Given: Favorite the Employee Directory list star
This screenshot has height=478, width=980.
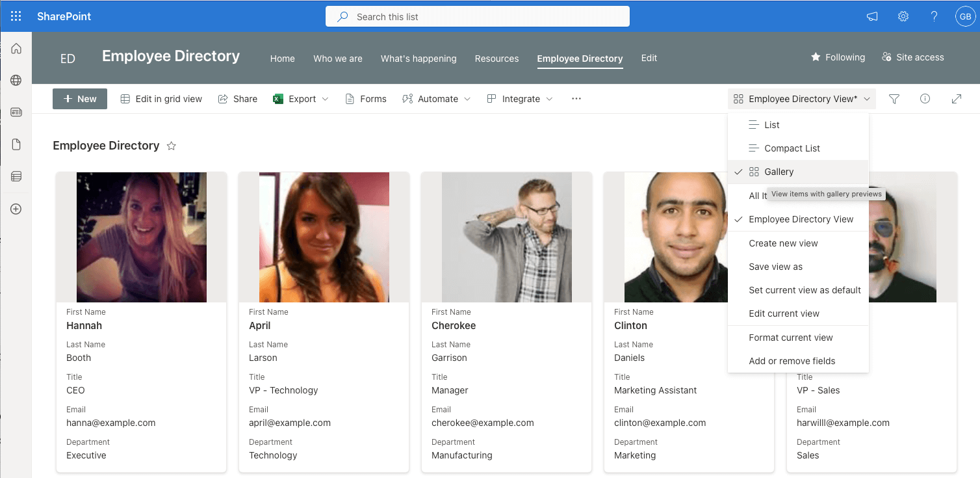Looking at the screenshot, I should pyautogui.click(x=171, y=145).
